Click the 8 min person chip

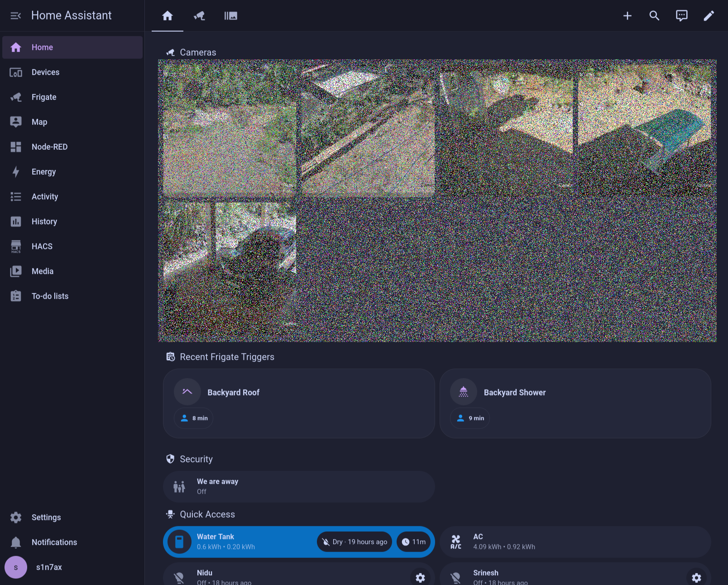[194, 419]
